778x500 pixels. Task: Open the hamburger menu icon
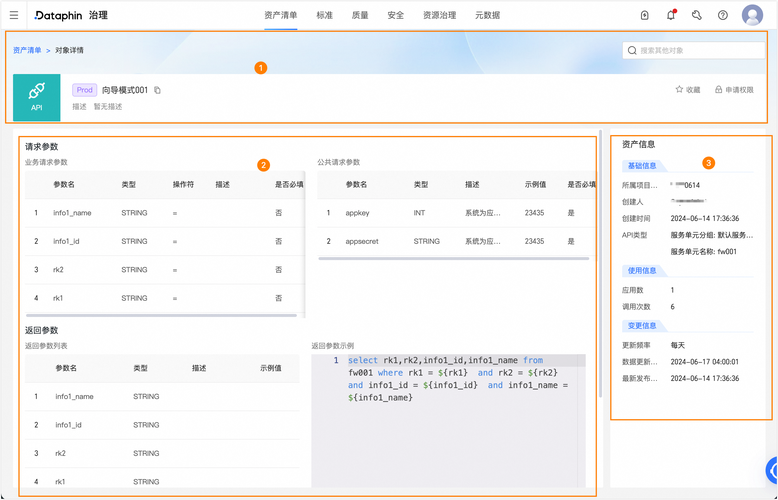point(14,15)
